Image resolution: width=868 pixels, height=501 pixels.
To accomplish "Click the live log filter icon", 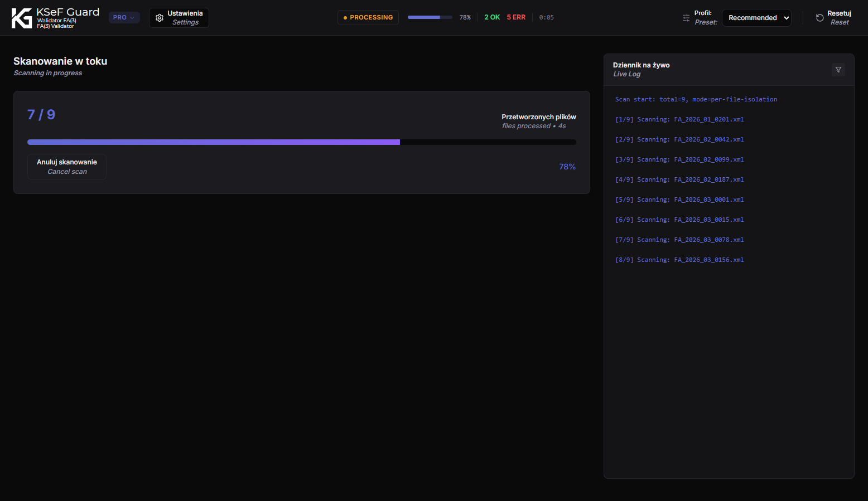I will (838, 70).
